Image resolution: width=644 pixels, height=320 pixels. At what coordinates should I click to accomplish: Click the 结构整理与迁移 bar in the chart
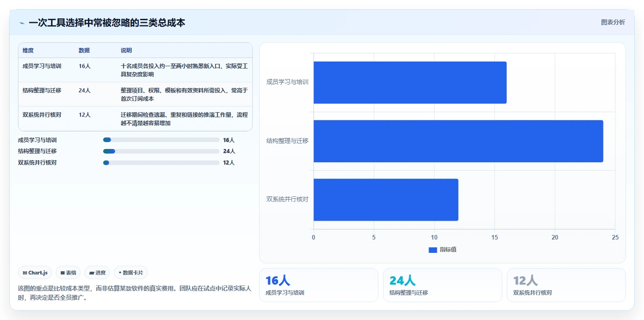[x=458, y=141]
